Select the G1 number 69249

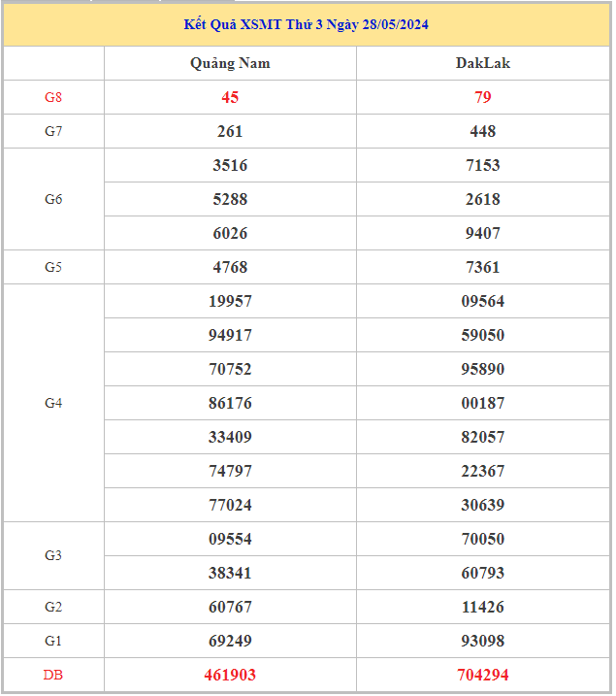[x=230, y=641]
